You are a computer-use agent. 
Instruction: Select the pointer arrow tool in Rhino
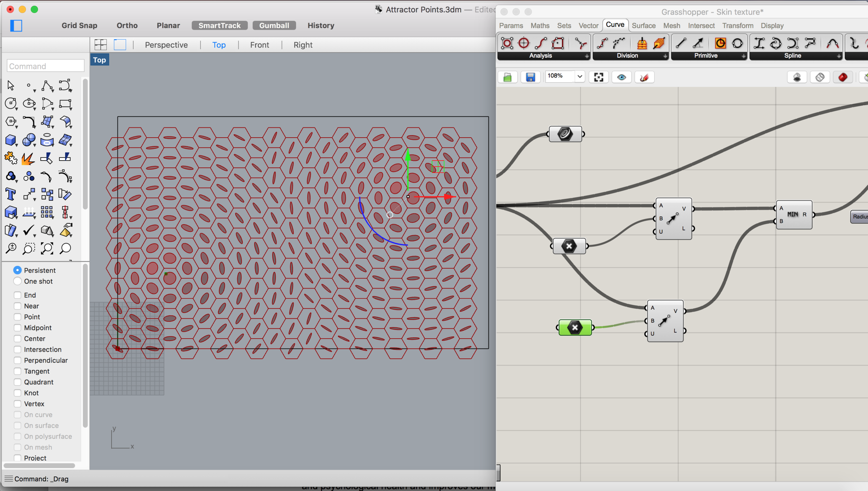click(11, 85)
